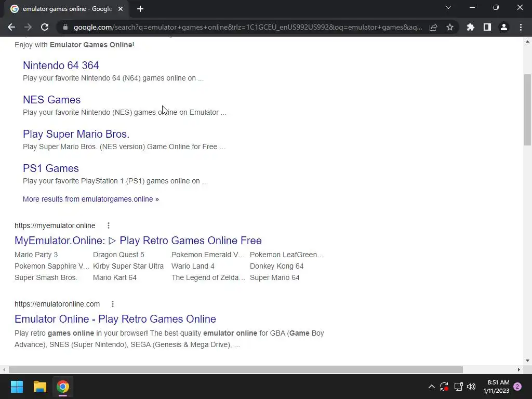This screenshot has height=399, width=532.
Task: Click Kirby Super Star Ultra text
Action: (x=128, y=267)
